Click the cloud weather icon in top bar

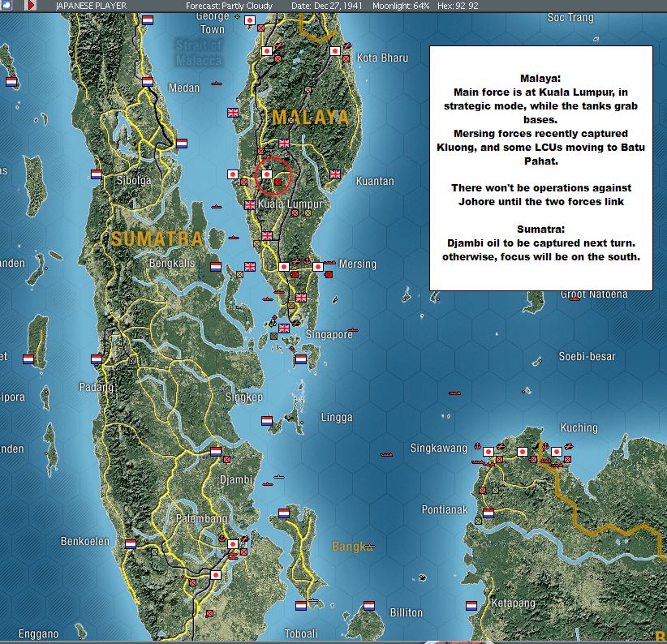(6, 5)
